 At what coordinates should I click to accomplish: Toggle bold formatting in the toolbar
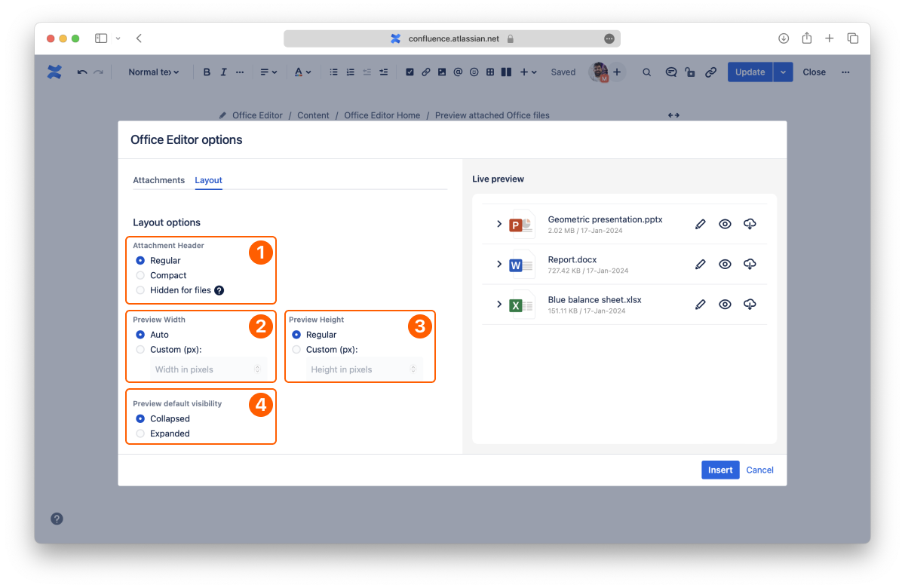[207, 72]
